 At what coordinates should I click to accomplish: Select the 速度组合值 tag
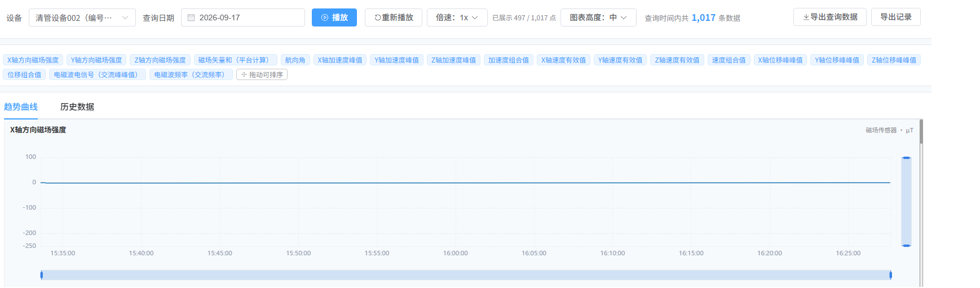tap(729, 60)
